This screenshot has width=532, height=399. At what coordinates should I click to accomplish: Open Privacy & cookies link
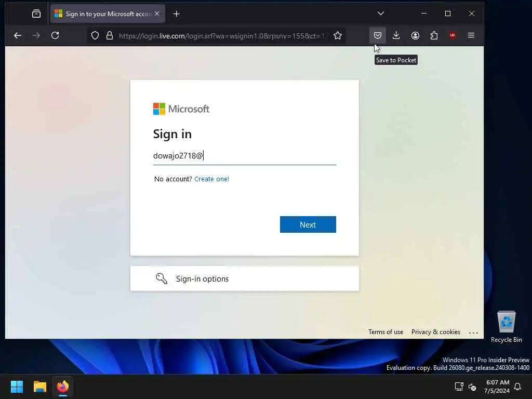click(x=436, y=332)
